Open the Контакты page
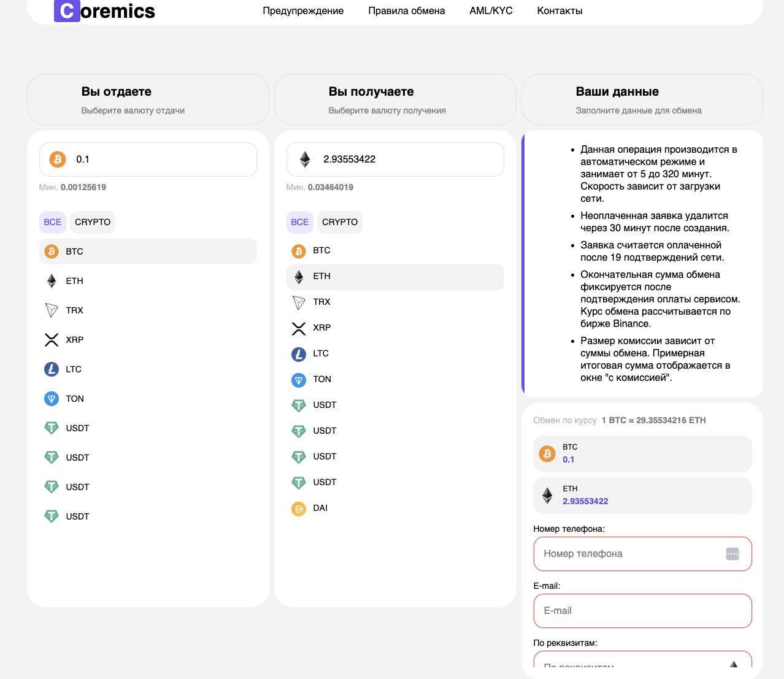784x679 pixels. [559, 11]
